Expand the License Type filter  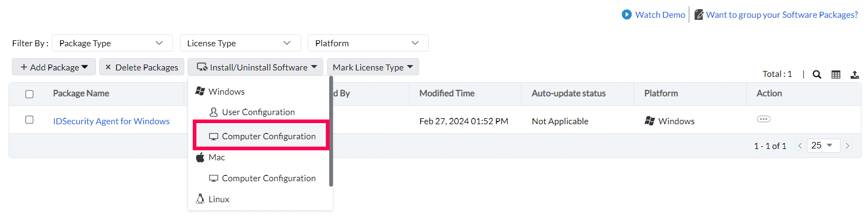point(240,43)
